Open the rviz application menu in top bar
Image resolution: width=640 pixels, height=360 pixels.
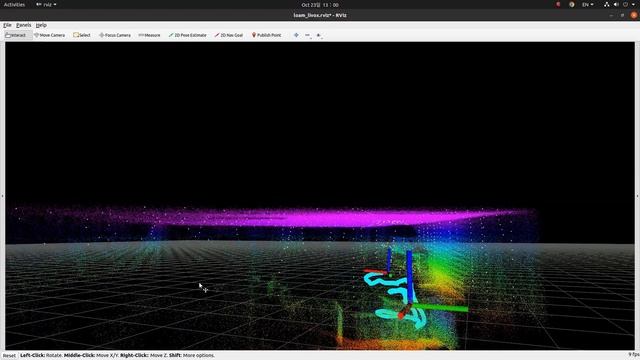(46, 4)
